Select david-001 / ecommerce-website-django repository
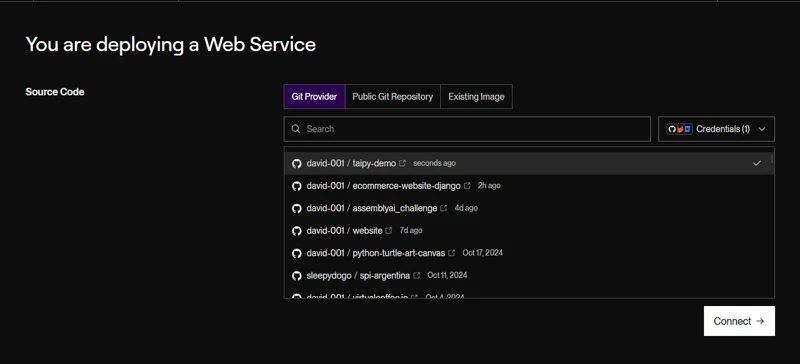This screenshot has height=364, width=800. [x=529, y=186]
